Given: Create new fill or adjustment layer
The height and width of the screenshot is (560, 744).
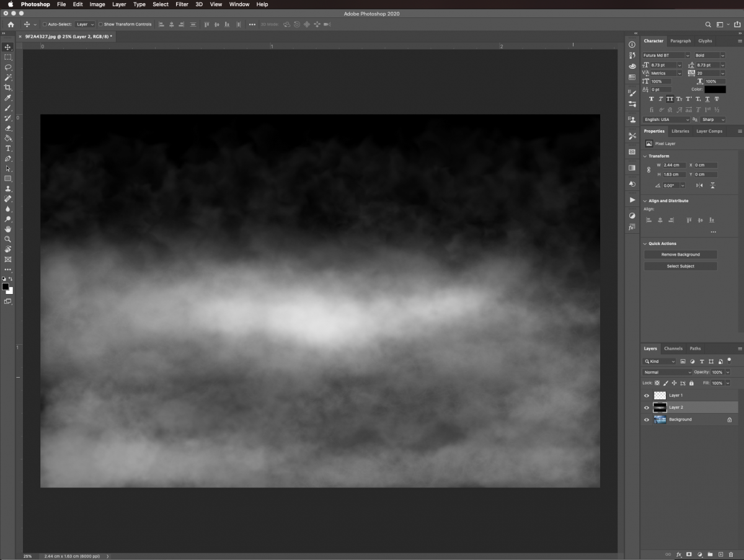Looking at the screenshot, I should [x=699, y=554].
